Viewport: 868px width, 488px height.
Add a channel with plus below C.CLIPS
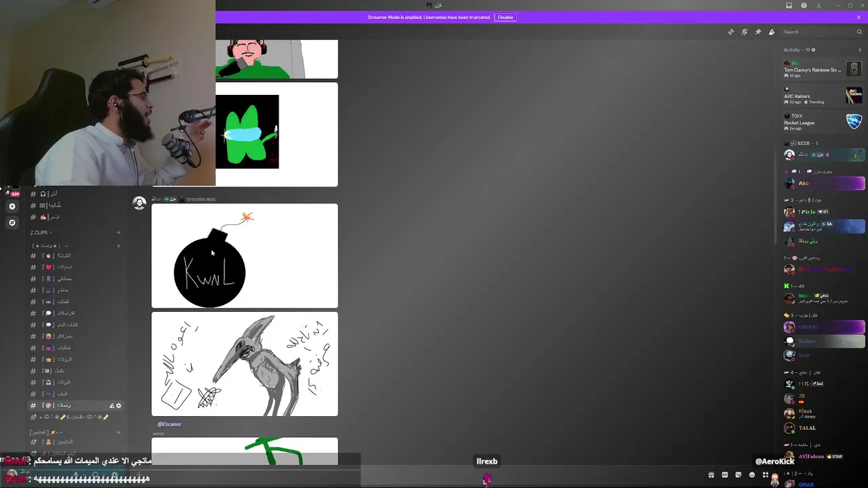119,245
